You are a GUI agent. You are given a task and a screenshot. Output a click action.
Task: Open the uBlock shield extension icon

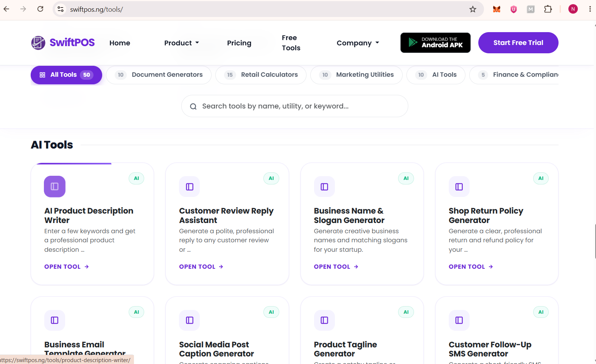point(514,9)
